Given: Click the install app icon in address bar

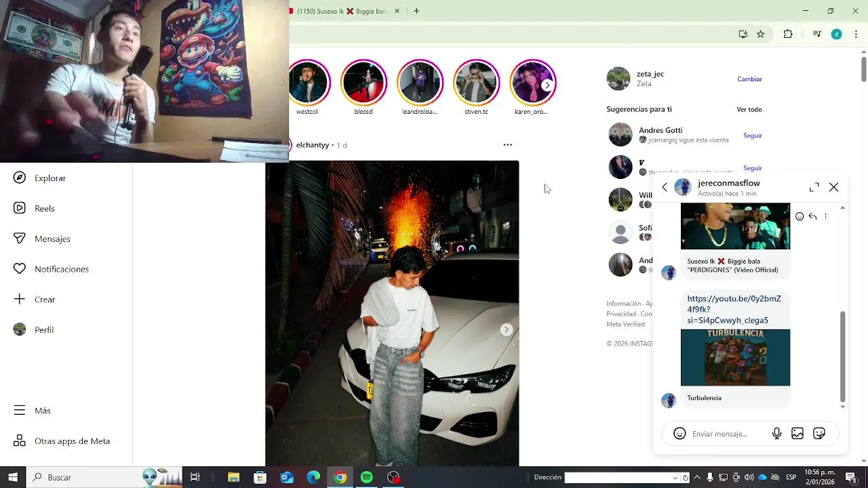Looking at the screenshot, I should 743,34.
